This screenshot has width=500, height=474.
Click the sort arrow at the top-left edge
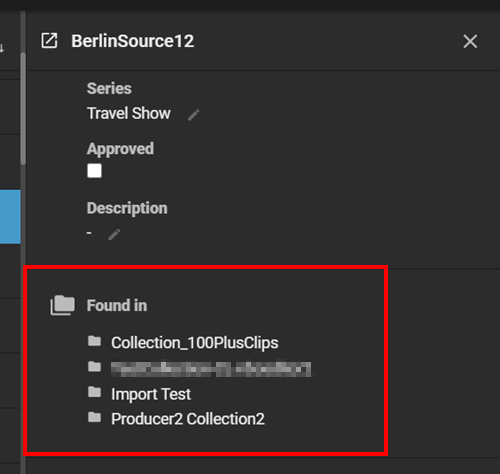2,48
